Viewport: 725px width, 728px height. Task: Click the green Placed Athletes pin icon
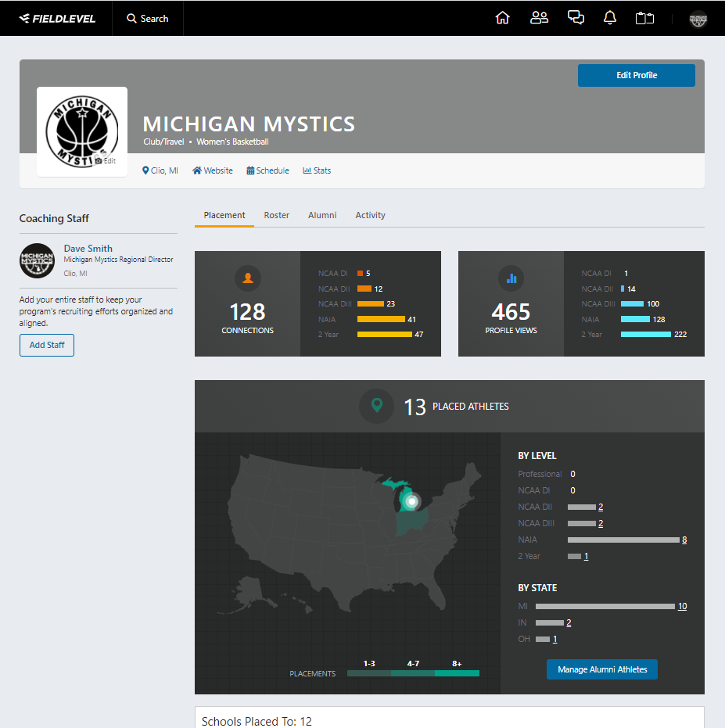point(377,406)
